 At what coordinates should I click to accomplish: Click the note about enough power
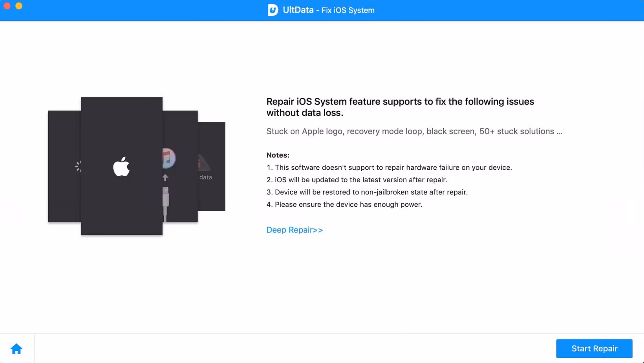344,204
